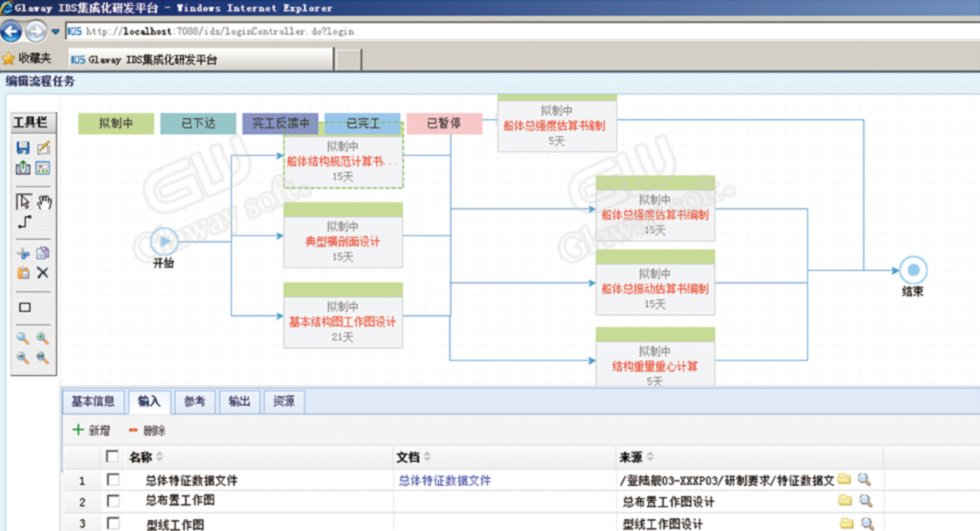Click search icon in 型线工作图 row
980x531 pixels.
pos(867,524)
